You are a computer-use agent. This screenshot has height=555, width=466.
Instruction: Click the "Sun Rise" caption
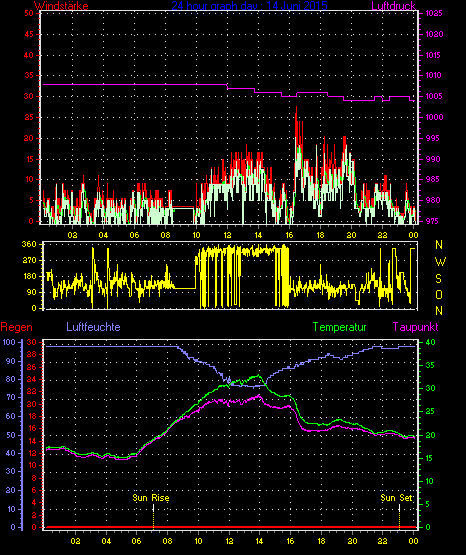[151, 498]
